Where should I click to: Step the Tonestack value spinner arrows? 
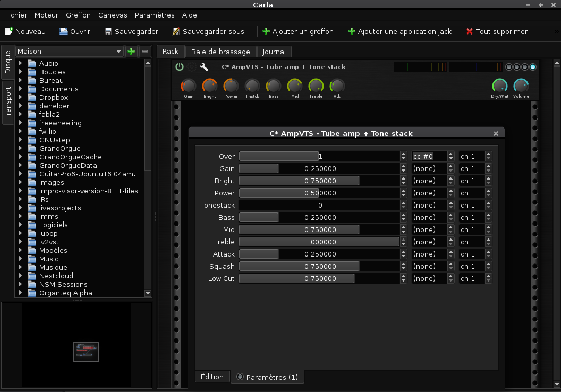pyautogui.click(x=404, y=206)
